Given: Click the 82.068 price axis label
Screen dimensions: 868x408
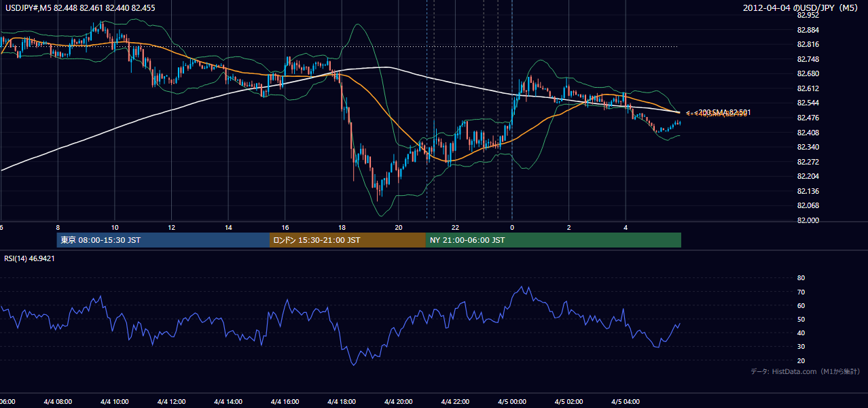Looking at the screenshot, I should [x=808, y=205].
